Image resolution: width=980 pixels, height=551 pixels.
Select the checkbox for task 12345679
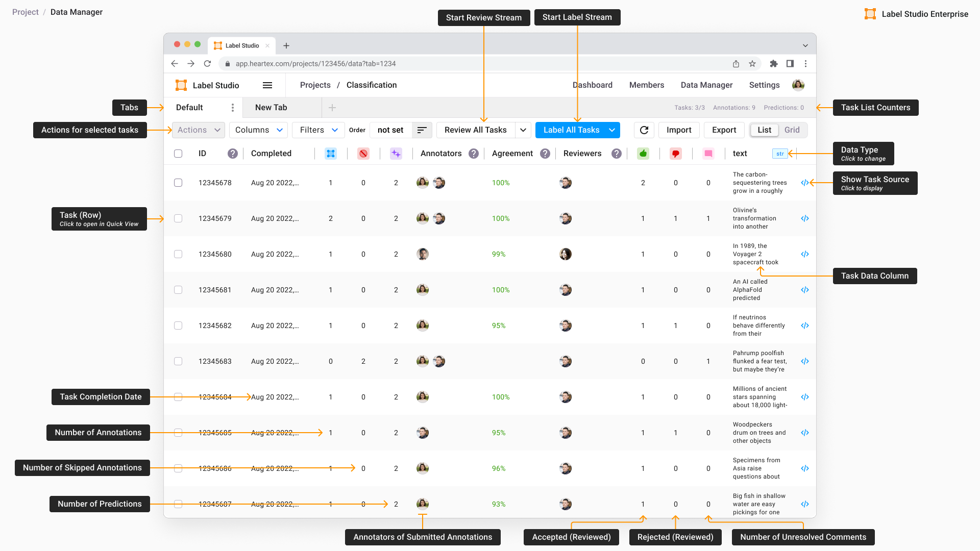click(178, 218)
